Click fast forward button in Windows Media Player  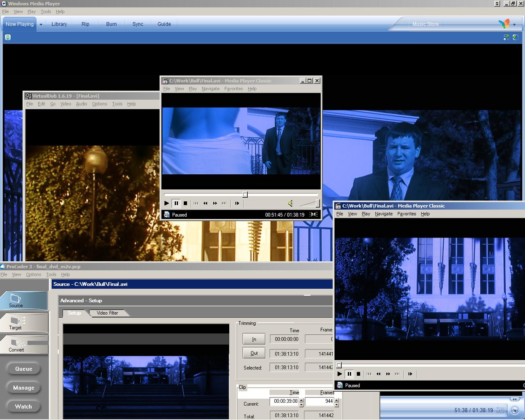(x=514, y=399)
